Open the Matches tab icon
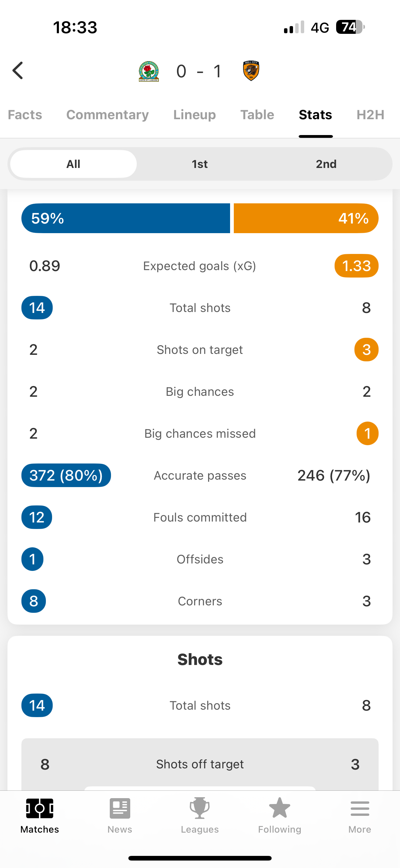Image resolution: width=400 pixels, height=868 pixels. (x=40, y=808)
